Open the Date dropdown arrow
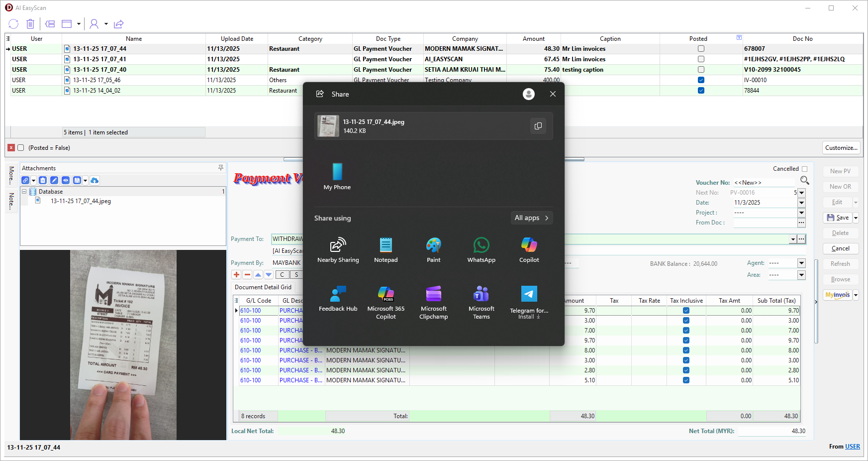Viewport: 868px width, 461px height. [x=801, y=203]
